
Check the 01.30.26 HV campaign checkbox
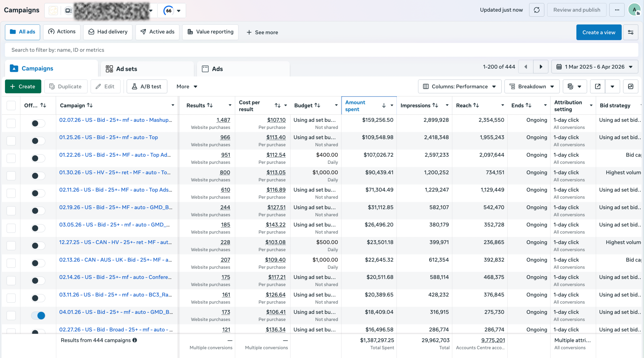(x=11, y=176)
